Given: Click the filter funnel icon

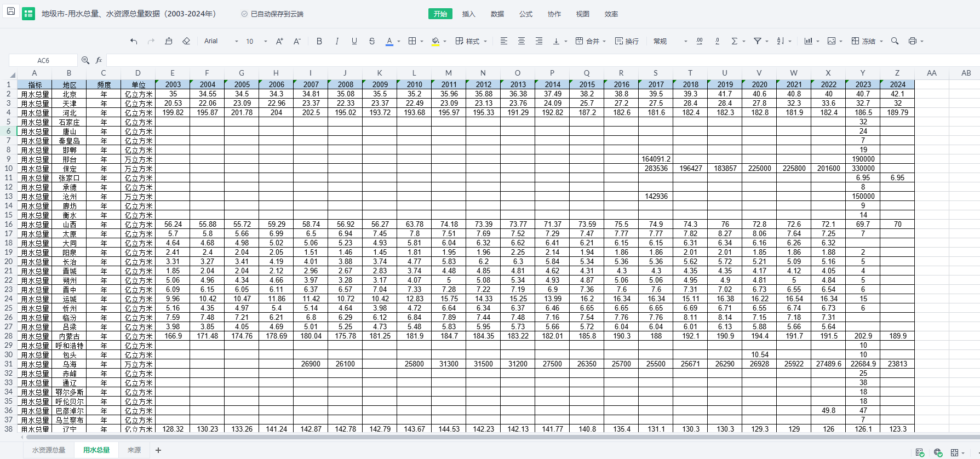Looking at the screenshot, I should tap(758, 41).
